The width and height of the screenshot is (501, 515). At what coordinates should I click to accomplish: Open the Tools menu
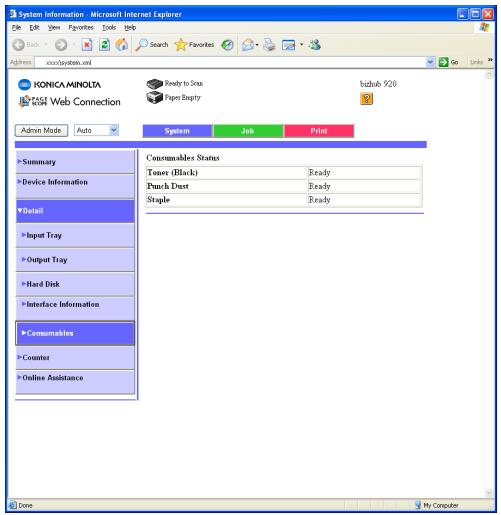pyautogui.click(x=109, y=28)
